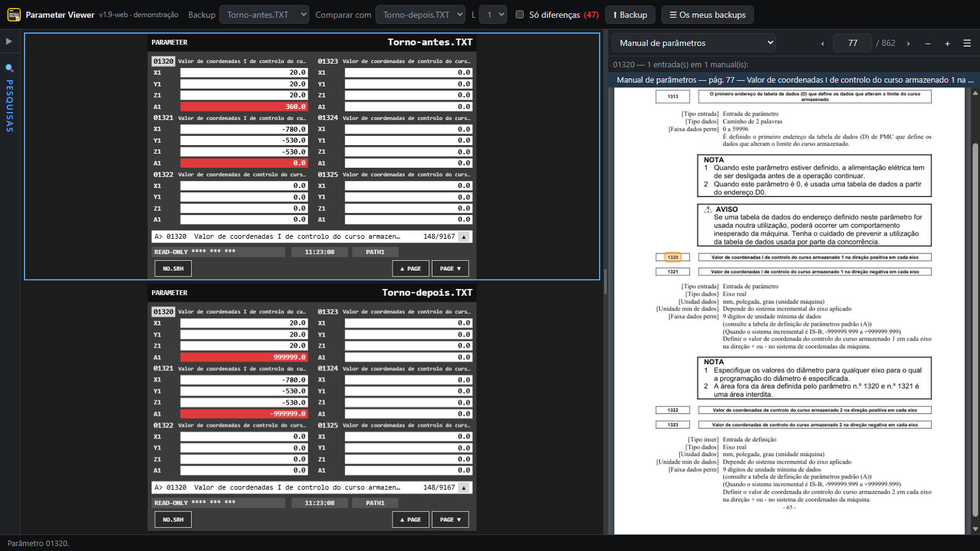Viewport: 980px width, 551px height.
Task: Click the PAGE down button in Torno-antes panel
Action: pos(450,269)
